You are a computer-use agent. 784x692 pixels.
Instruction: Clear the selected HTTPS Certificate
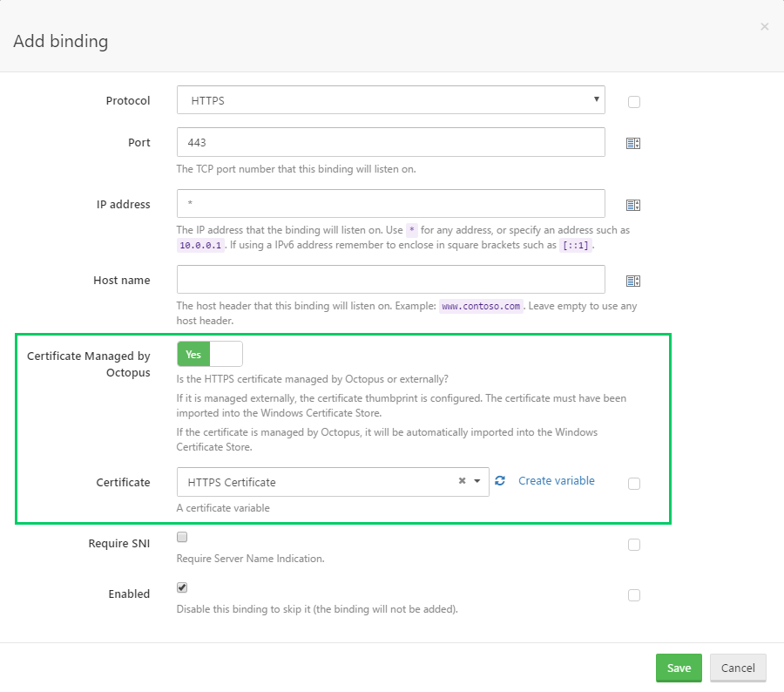[461, 480]
